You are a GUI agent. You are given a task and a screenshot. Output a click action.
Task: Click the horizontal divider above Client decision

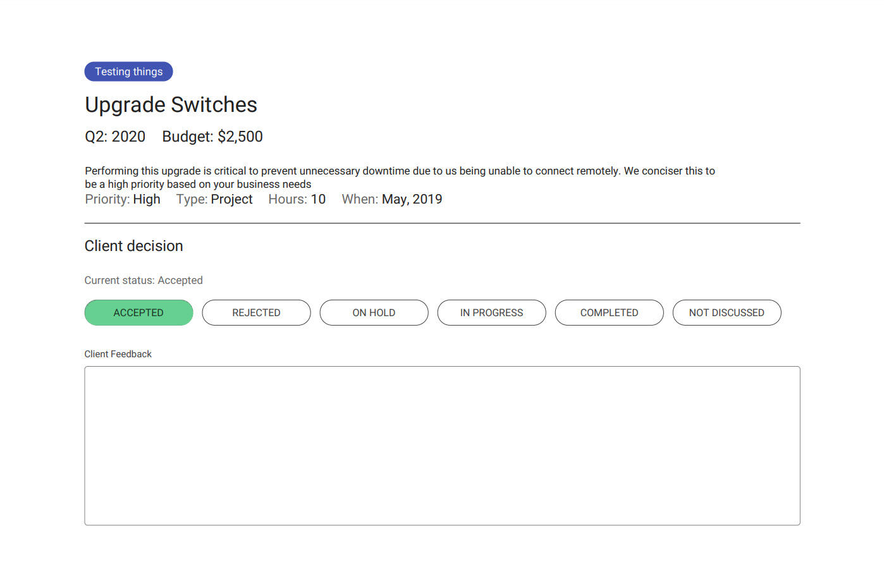442,223
